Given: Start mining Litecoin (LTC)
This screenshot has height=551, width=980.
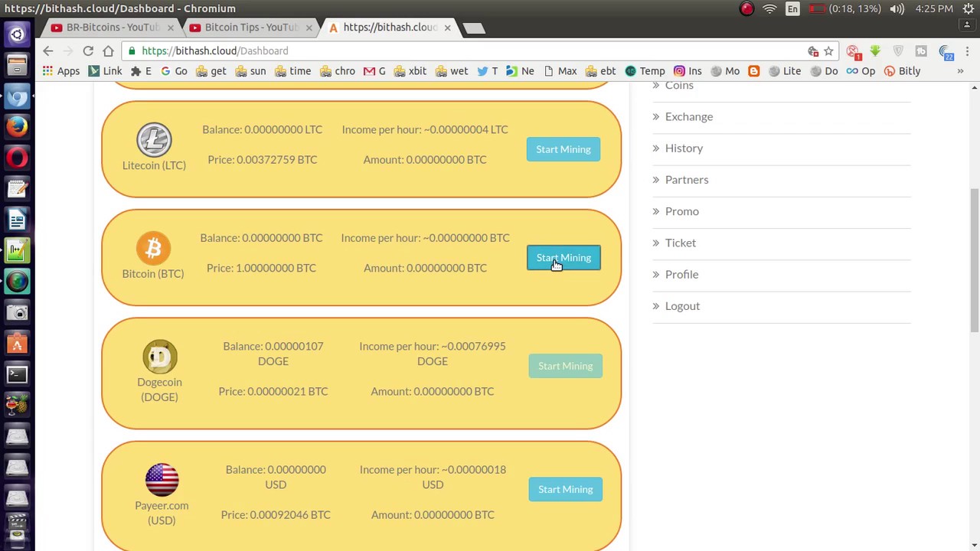Looking at the screenshot, I should tap(563, 149).
